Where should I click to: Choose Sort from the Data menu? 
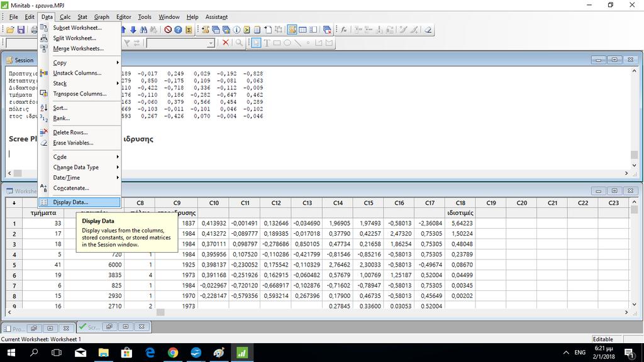coord(79,108)
